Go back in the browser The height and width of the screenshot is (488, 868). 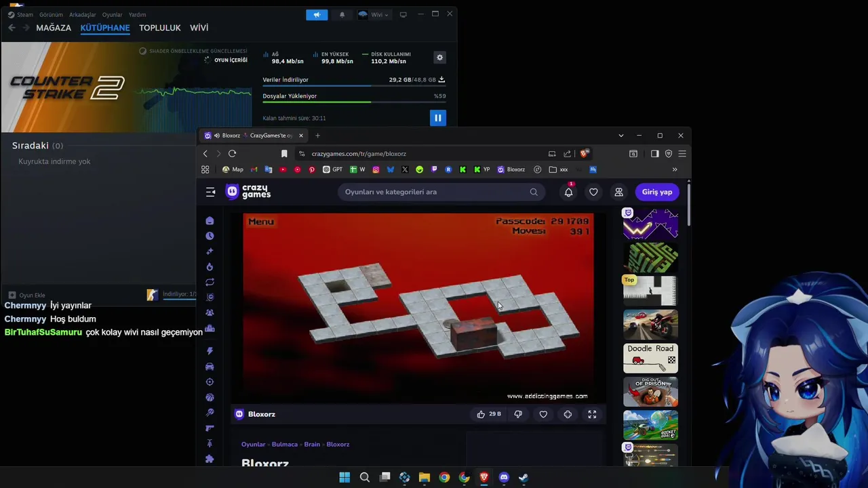coord(205,154)
